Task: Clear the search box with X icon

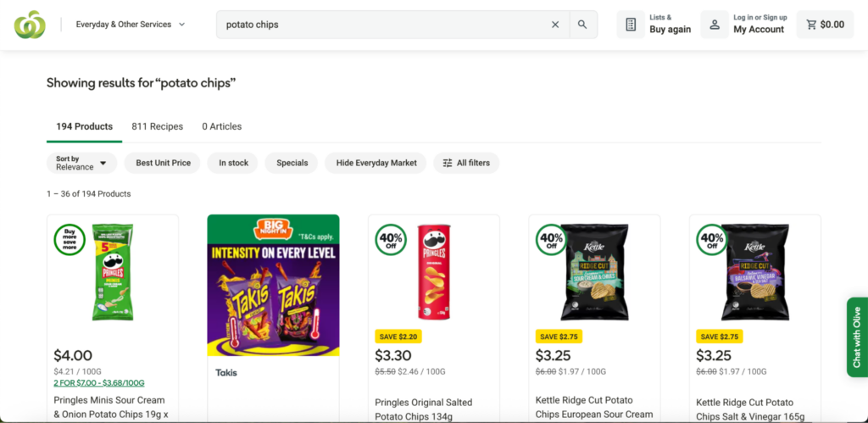Action: point(555,25)
